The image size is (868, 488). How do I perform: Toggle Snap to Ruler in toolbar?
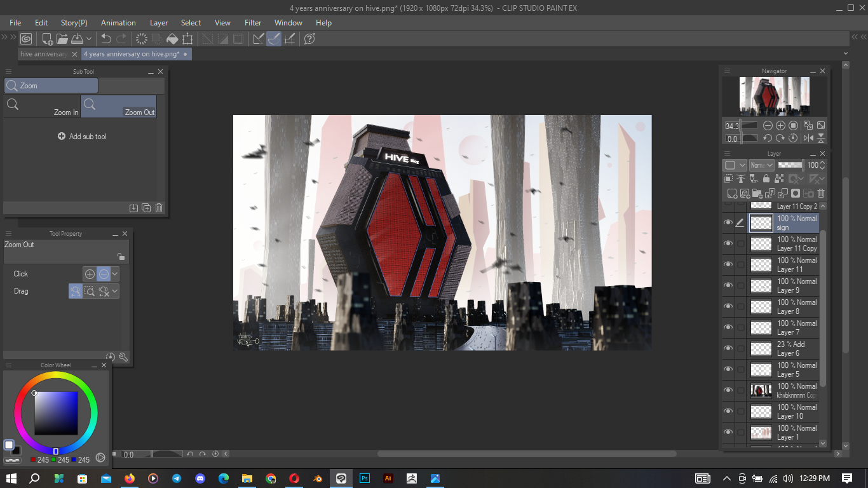click(x=259, y=39)
